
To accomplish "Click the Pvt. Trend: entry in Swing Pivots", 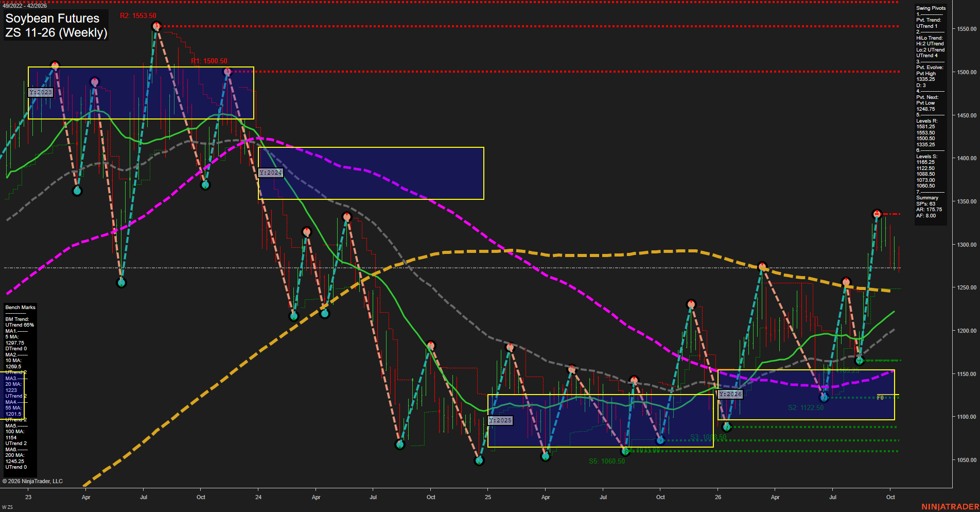I will click(929, 20).
